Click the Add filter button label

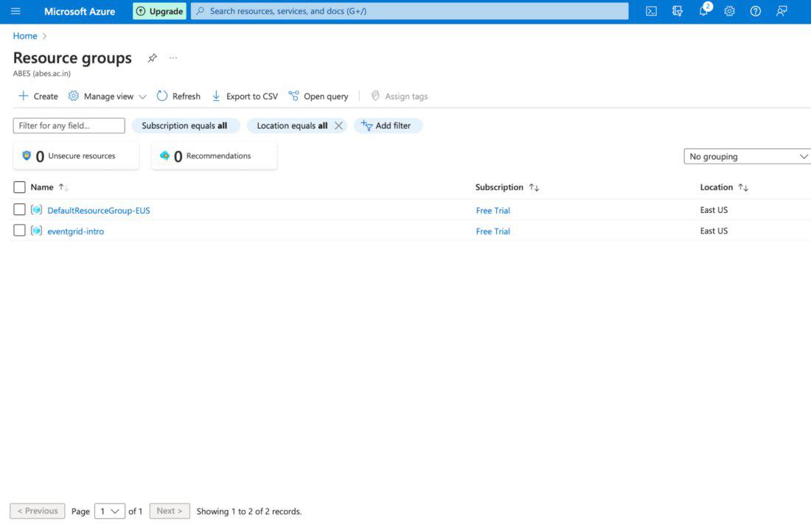pyautogui.click(x=393, y=126)
